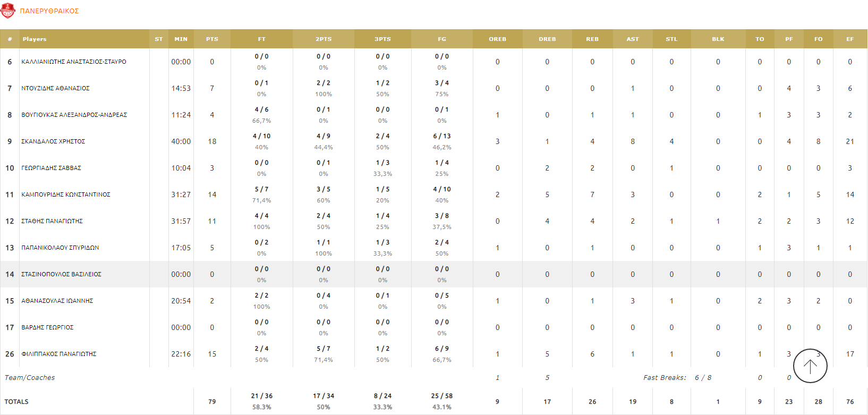This screenshot has height=415, width=868.
Task: Sort by the EF column header
Action: [850, 39]
